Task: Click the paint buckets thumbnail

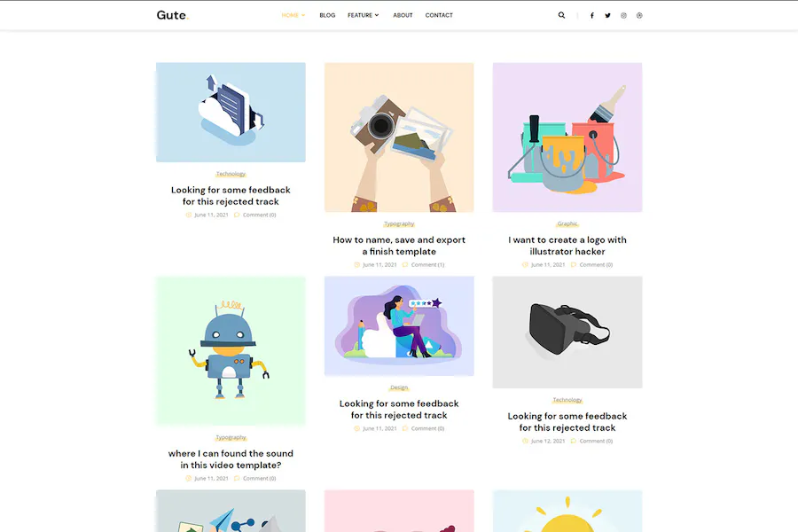Action: [x=567, y=137]
